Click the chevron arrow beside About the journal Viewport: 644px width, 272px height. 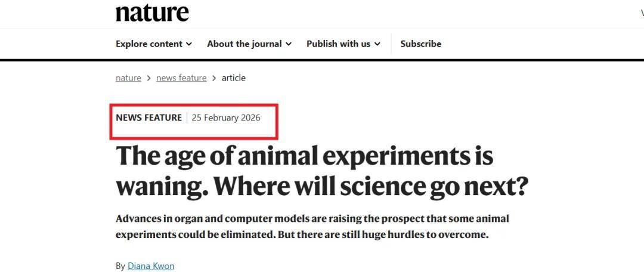click(289, 44)
